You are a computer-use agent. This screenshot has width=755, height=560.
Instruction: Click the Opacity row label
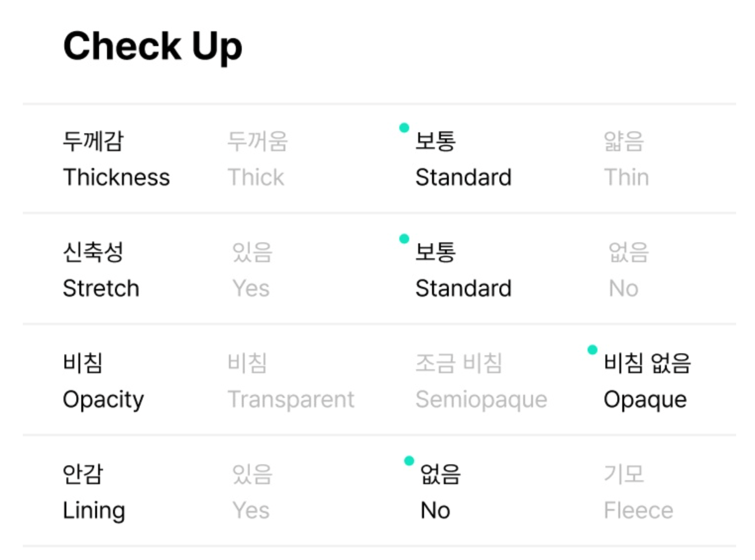click(103, 382)
